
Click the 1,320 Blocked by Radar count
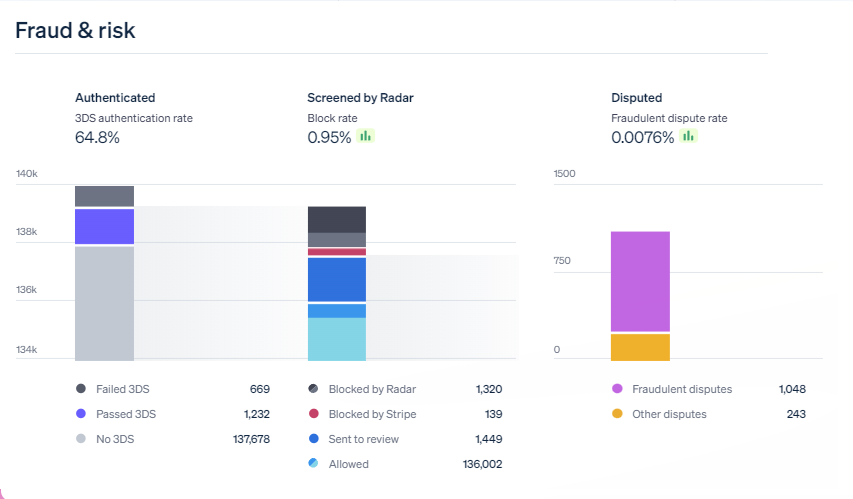[489, 389]
